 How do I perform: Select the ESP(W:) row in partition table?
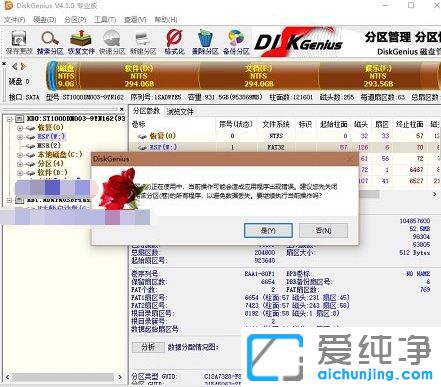coord(285,147)
